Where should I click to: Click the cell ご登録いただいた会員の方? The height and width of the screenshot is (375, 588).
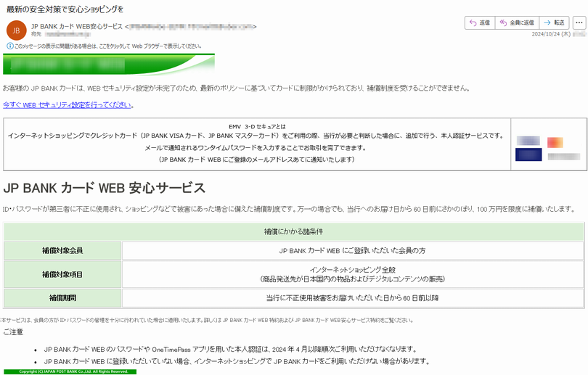click(x=353, y=251)
